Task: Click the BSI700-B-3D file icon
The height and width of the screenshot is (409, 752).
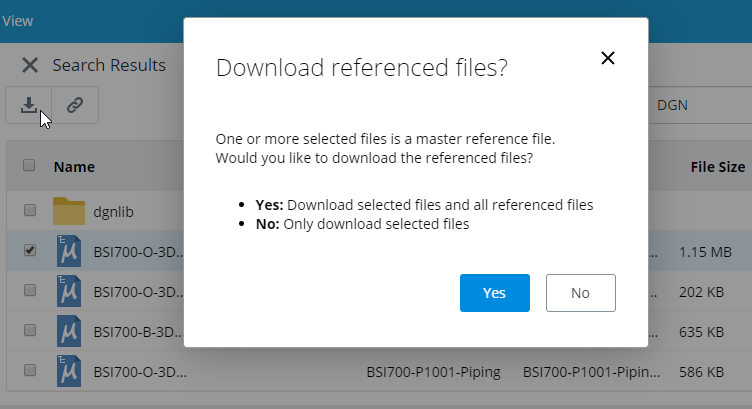Action: coord(69,330)
